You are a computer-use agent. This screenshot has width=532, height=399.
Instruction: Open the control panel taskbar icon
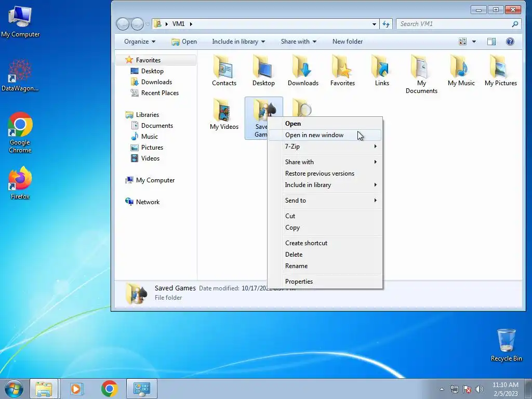[141, 389]
